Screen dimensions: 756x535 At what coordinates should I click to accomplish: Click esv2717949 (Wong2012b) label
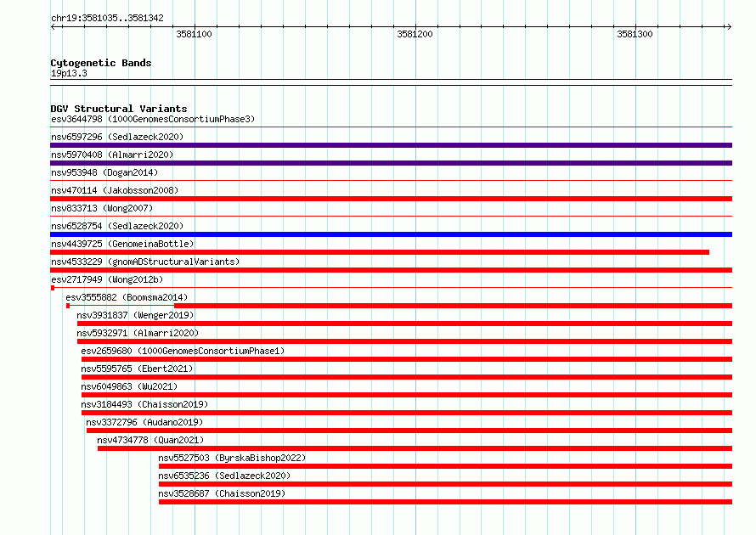coord(107,279)
